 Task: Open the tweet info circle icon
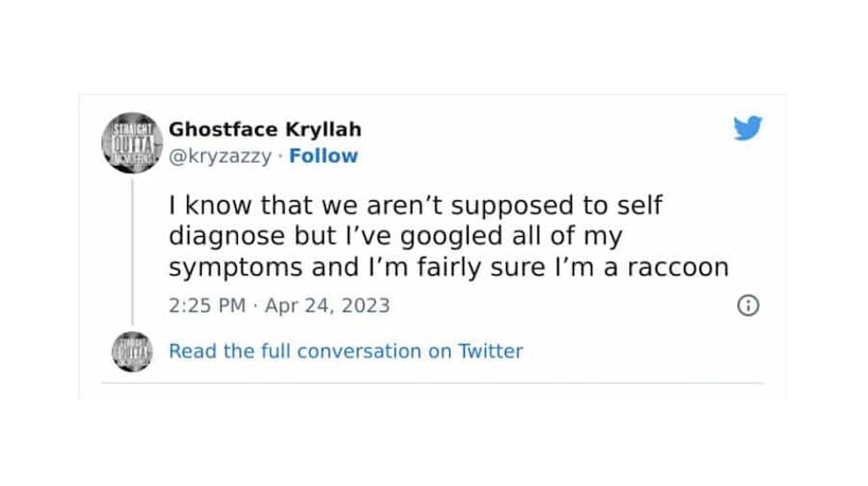point(748,306)
